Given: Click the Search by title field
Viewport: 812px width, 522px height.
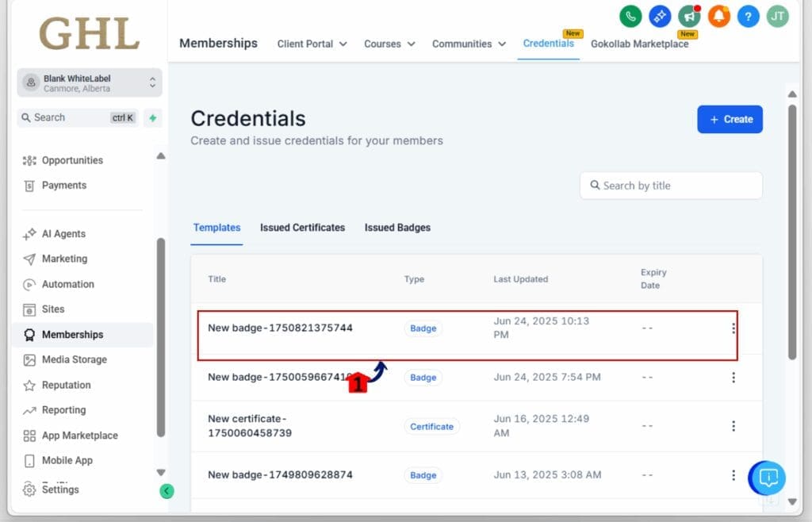Looking at the screenshot, I should point(671,186).
